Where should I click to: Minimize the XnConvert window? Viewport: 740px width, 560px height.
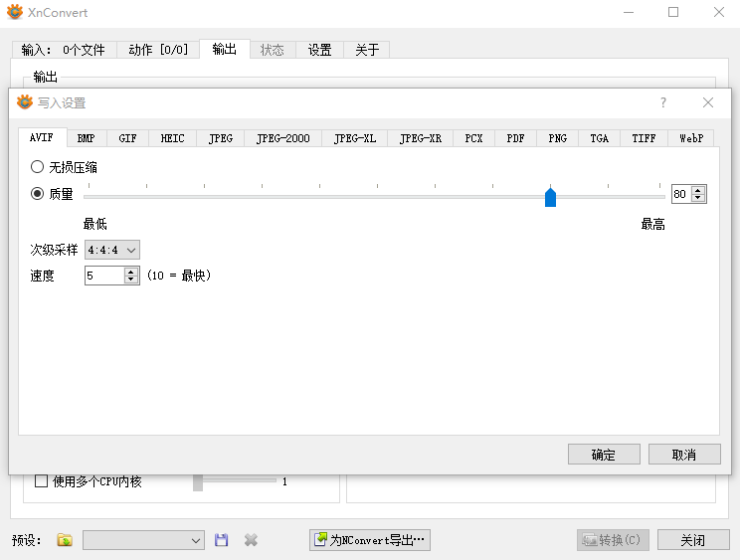629,12
